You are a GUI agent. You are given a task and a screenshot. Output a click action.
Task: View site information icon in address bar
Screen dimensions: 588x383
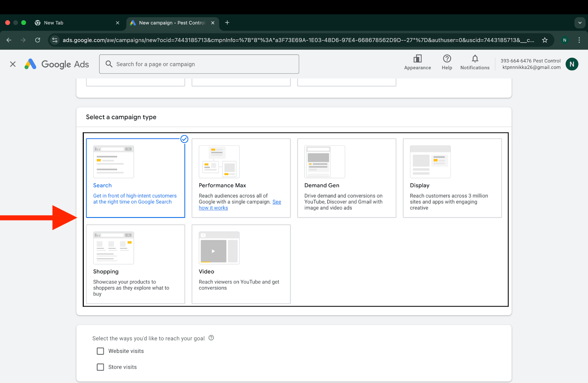(55, 40)
